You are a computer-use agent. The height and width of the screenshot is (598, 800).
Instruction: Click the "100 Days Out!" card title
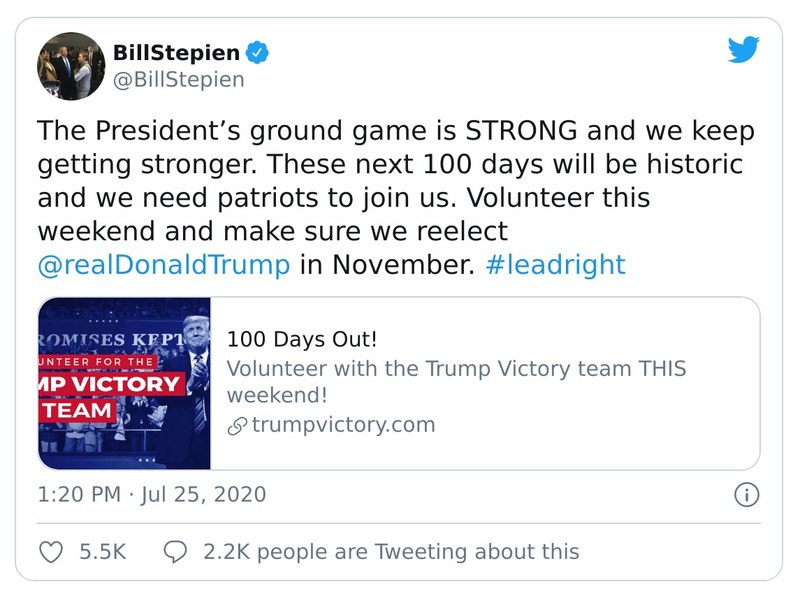click(302, 337)
